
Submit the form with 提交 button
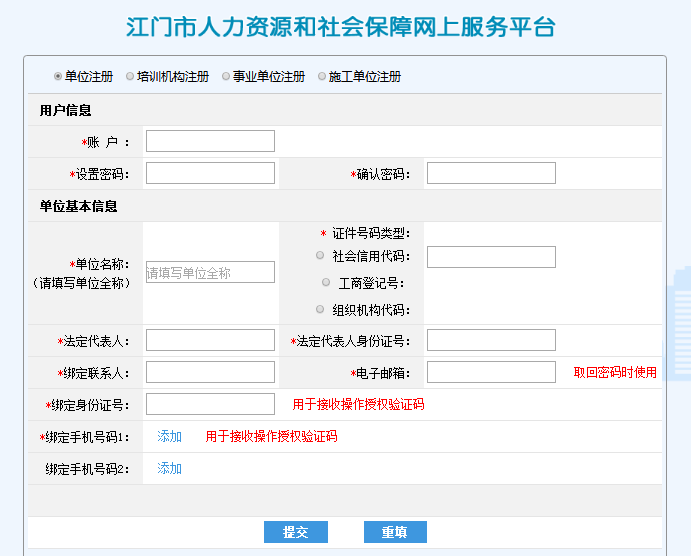pos(296,532)
